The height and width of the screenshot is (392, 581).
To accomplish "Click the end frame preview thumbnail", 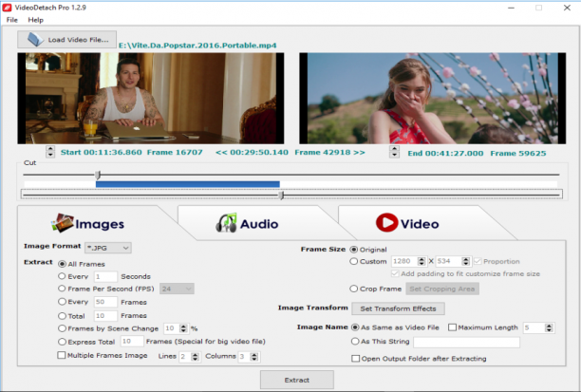I will (432, 98).
